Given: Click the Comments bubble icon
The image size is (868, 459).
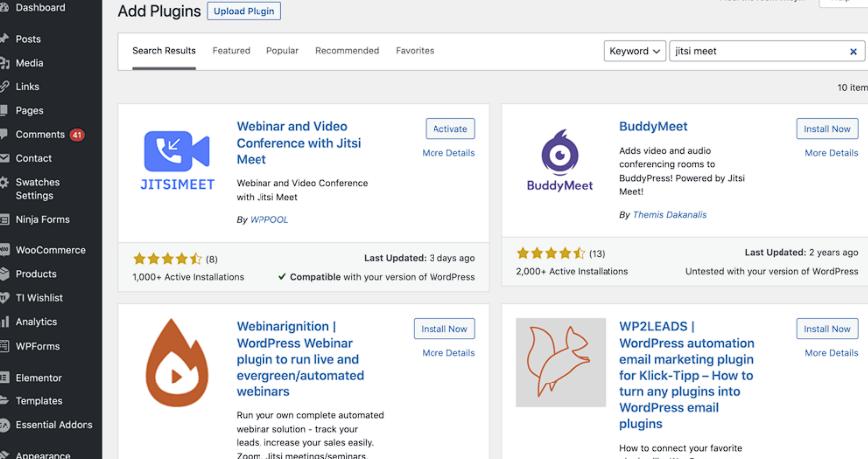Looking at the screenshot, I should 4,134.
